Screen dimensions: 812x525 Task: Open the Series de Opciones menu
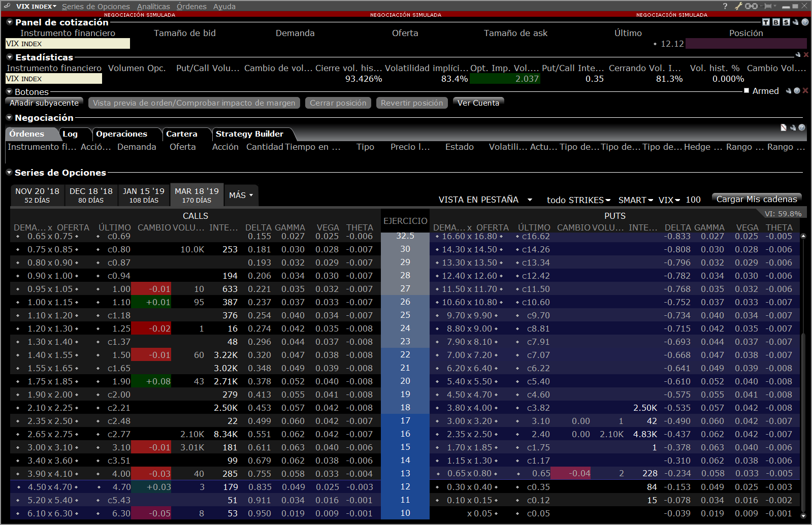[x=96, y=6]
